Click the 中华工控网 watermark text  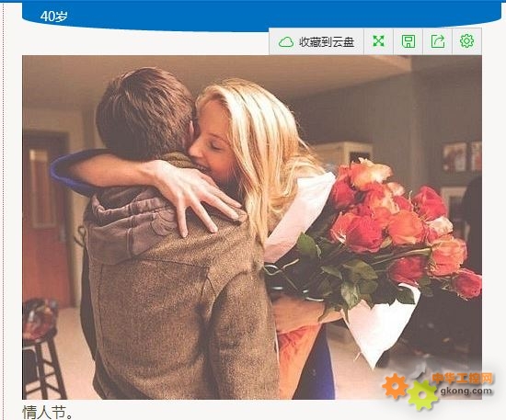[463, 379]
